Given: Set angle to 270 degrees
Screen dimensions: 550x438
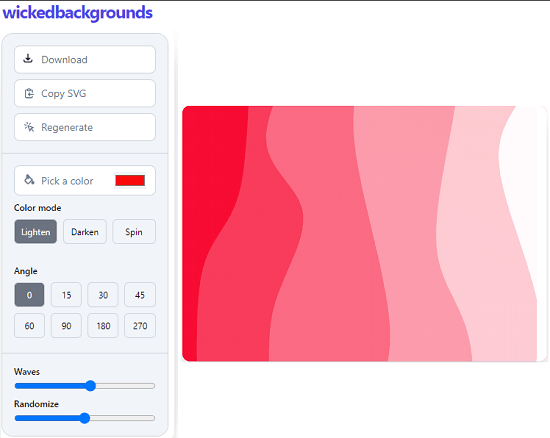Looking at the screenshot, I should 140,326.
